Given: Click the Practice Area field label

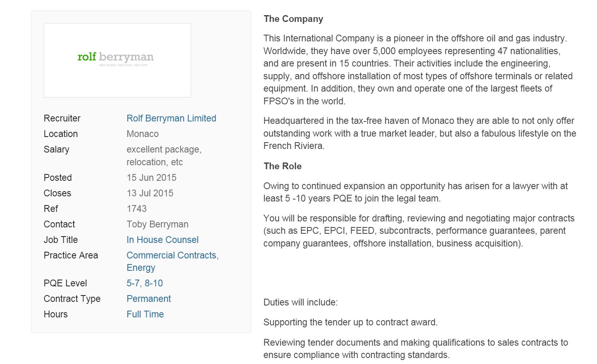Looking at the screenshot, I should [71, 255].
